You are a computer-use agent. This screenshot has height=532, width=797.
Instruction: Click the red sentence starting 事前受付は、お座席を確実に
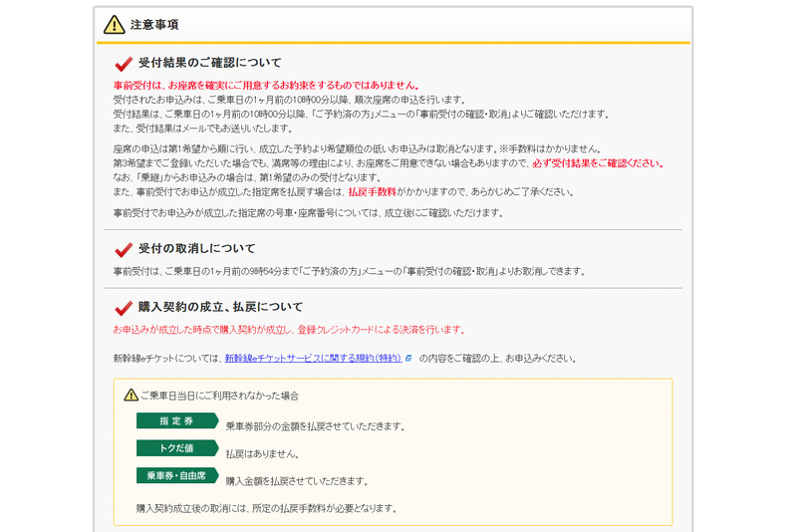click(x=267, y=86)
